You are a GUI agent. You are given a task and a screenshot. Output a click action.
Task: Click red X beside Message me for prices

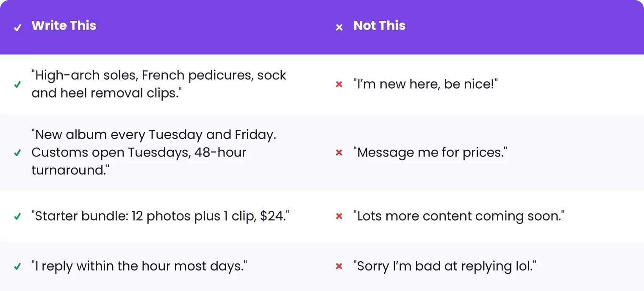[339, 153]
